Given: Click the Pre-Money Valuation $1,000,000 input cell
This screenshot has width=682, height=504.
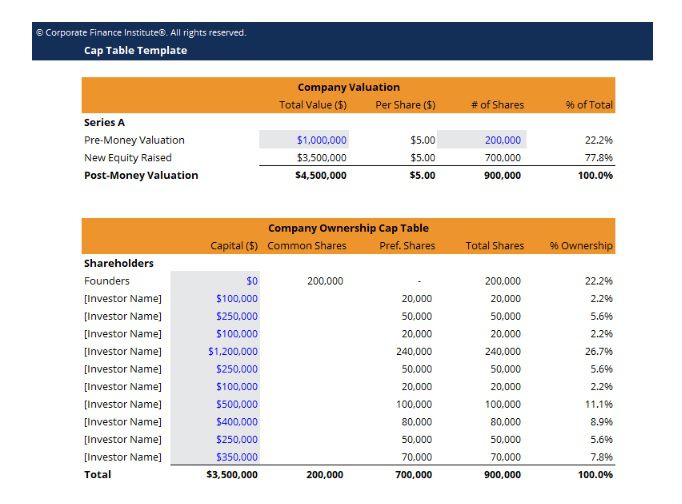Looking at the screenshot, I should point(321,140).
